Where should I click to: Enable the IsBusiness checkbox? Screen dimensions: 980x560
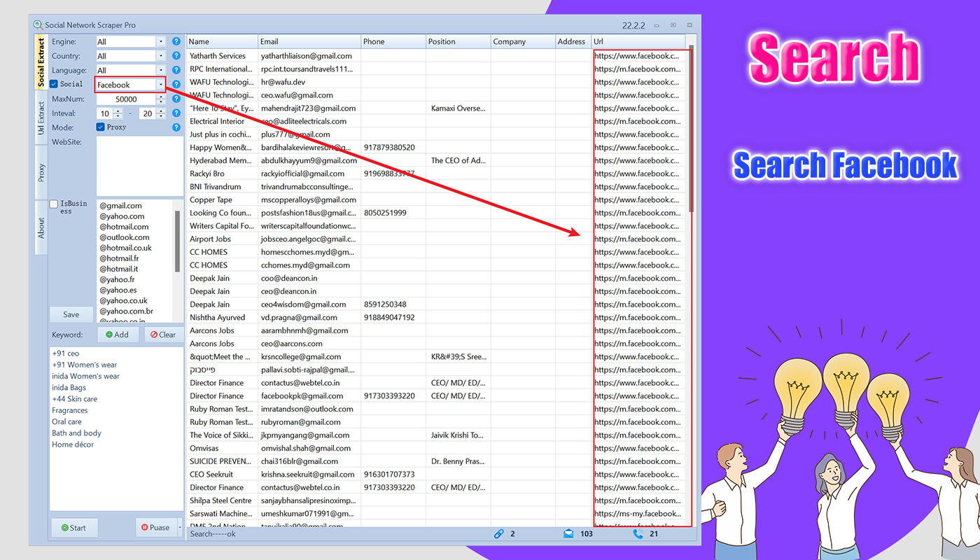tap(54, 203)
